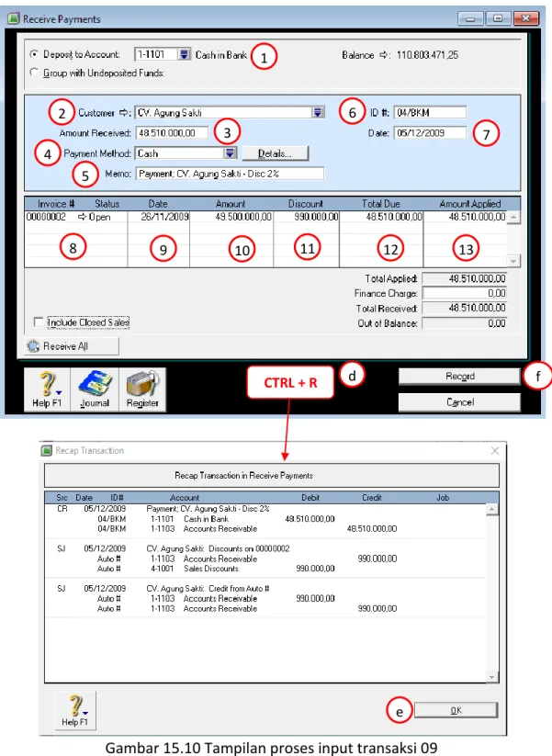
Task: Click the ID # field with 04/BKM
Action: tap(430, 112)
